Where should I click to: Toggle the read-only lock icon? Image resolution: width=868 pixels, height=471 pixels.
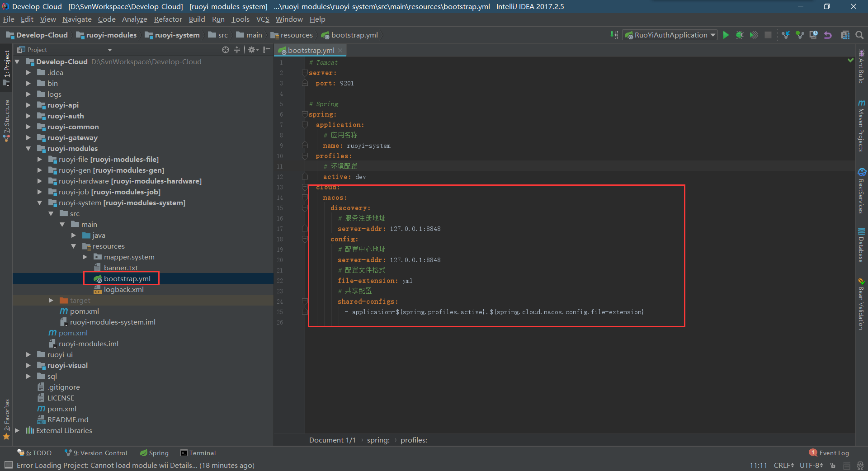pos(832,465)
